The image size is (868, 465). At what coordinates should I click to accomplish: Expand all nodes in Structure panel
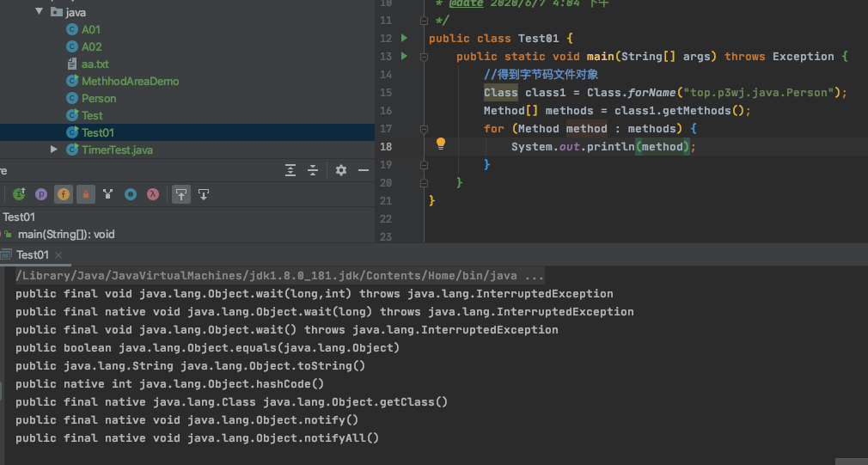point(290,170)
